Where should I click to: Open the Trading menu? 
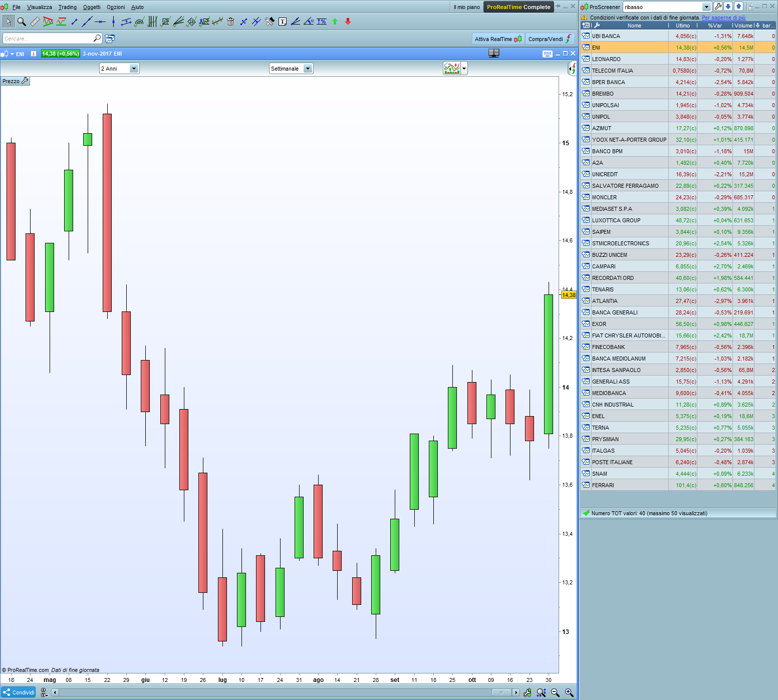tap(68, 7)
